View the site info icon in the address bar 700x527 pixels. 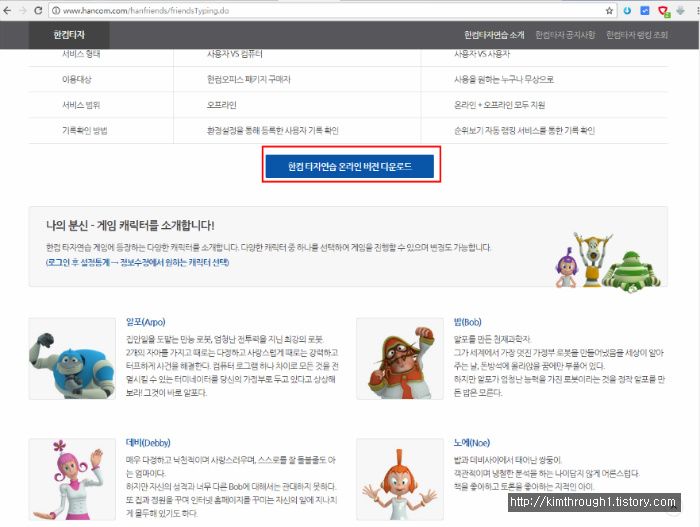pos(56,11)
